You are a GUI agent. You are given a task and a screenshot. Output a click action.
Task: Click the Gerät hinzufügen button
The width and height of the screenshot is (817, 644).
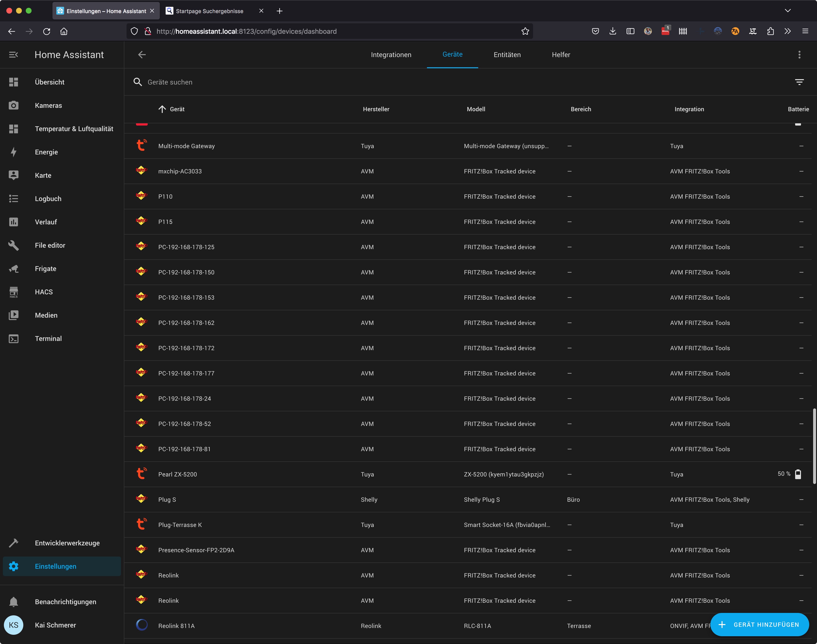[759, 624]
